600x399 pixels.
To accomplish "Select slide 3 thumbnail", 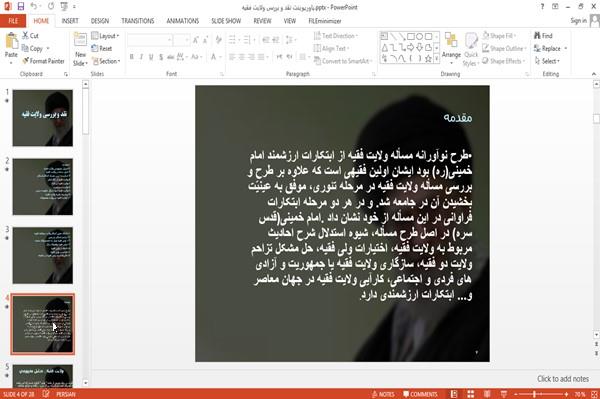I will 42,255.
